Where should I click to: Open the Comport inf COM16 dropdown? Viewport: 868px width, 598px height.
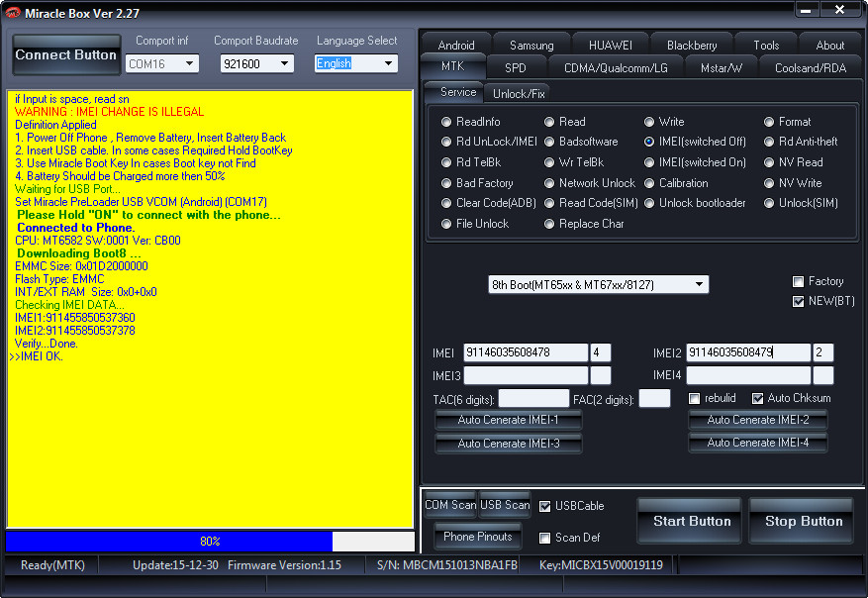[x=162, y=63]
